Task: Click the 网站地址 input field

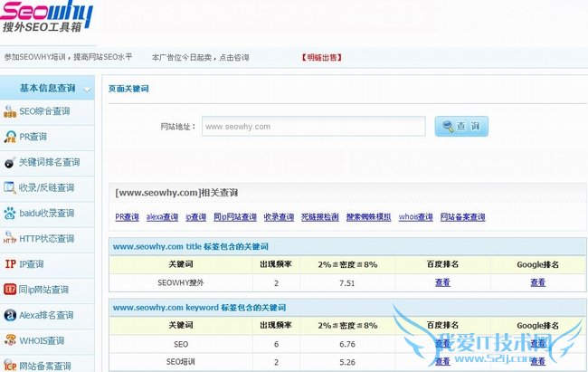Action: tap(314, 126)
